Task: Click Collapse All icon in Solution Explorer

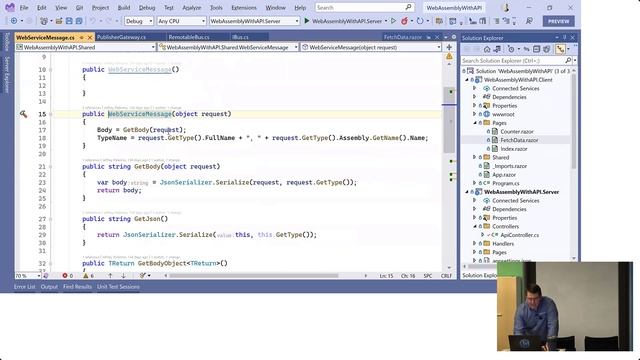Action: coord(536,49)
